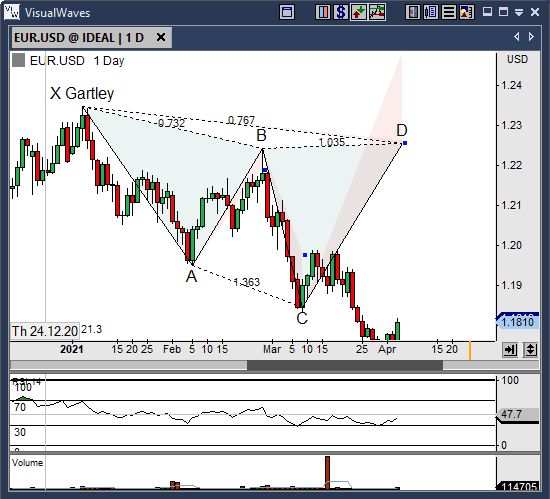Click the picture with ruler icon
The height and width of the screenshot is (499, 550).
coord(467,13)
